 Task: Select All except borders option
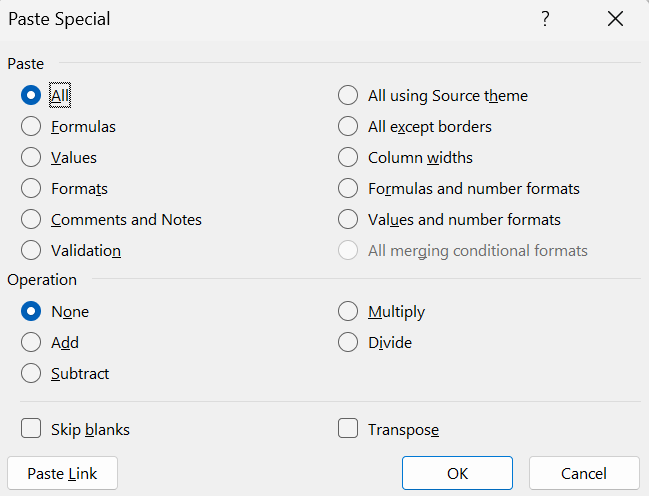click(x=348, y=127)
